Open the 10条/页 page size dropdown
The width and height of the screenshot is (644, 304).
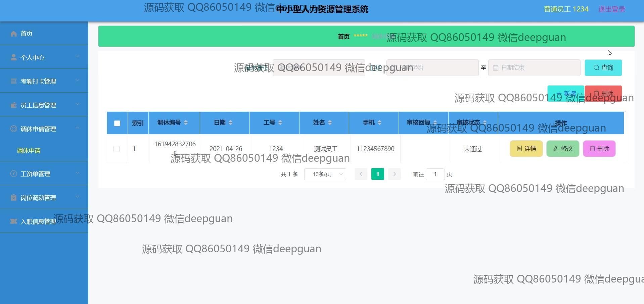pos(325,174)
